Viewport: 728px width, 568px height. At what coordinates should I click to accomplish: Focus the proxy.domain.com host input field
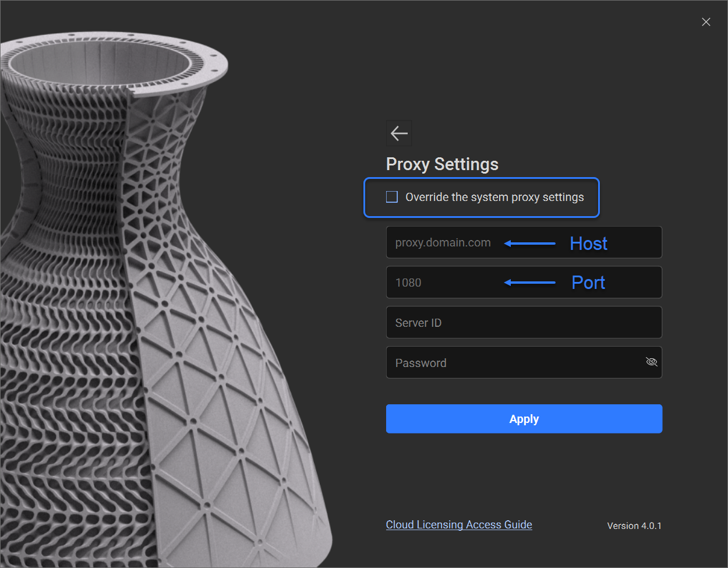click(524, 242)
